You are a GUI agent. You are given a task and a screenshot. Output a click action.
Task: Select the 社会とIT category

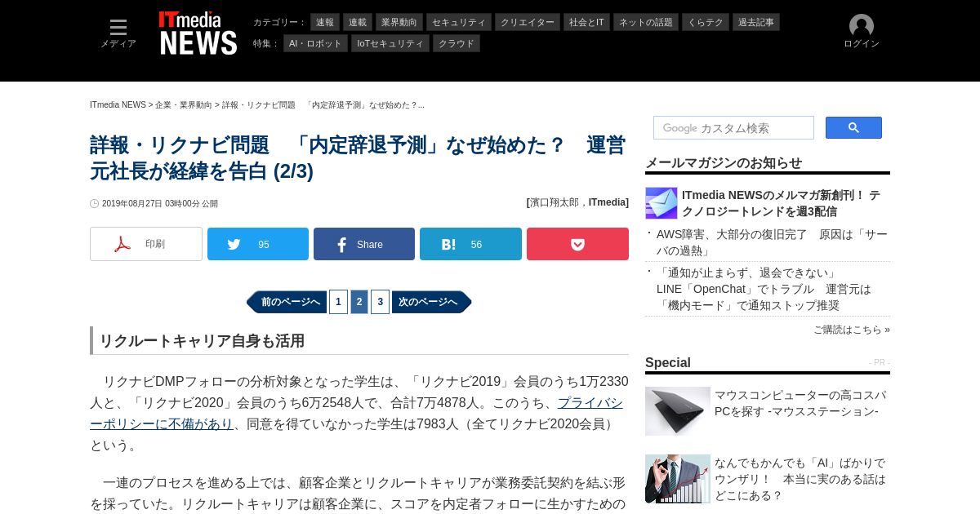point(586,22)
